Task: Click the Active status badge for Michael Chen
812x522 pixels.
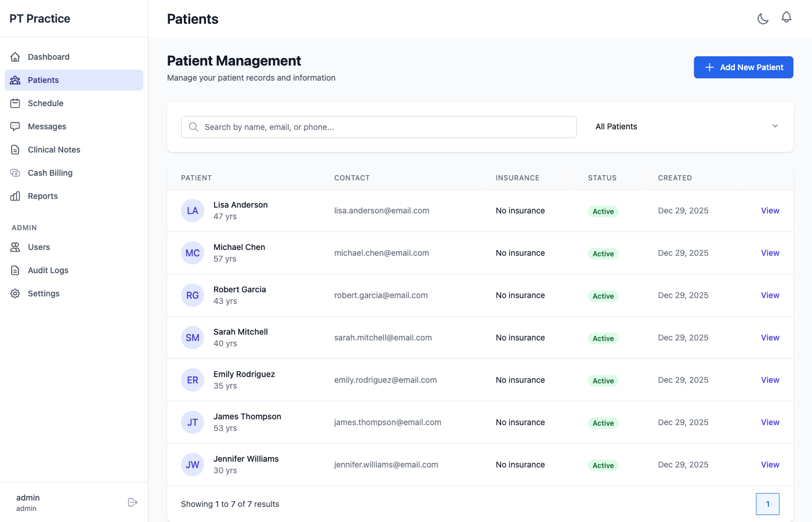Action: click(x=603, y=253)
